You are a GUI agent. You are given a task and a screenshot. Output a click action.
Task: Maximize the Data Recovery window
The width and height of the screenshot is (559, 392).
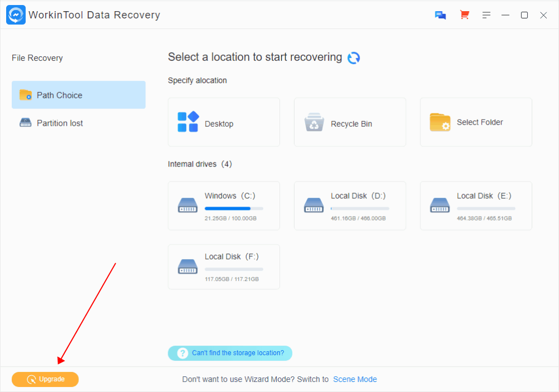click(x=524, y=15)
